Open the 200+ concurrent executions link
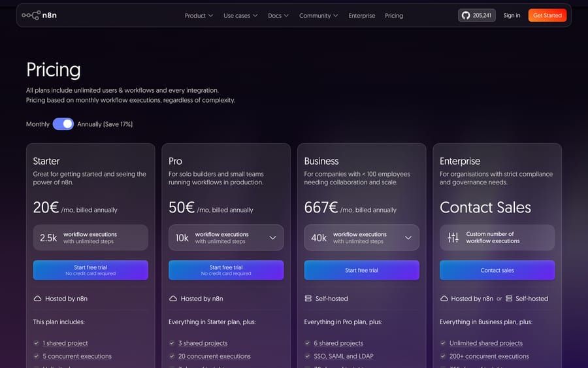This screenshot has width=588, height=368. coord(489,356)
